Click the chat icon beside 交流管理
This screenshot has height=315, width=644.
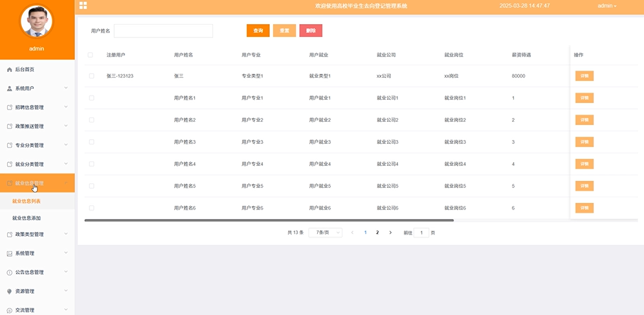[x=9, y=310]
